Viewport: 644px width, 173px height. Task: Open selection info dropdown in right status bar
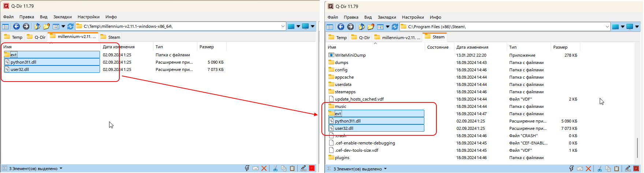[385, 169]
